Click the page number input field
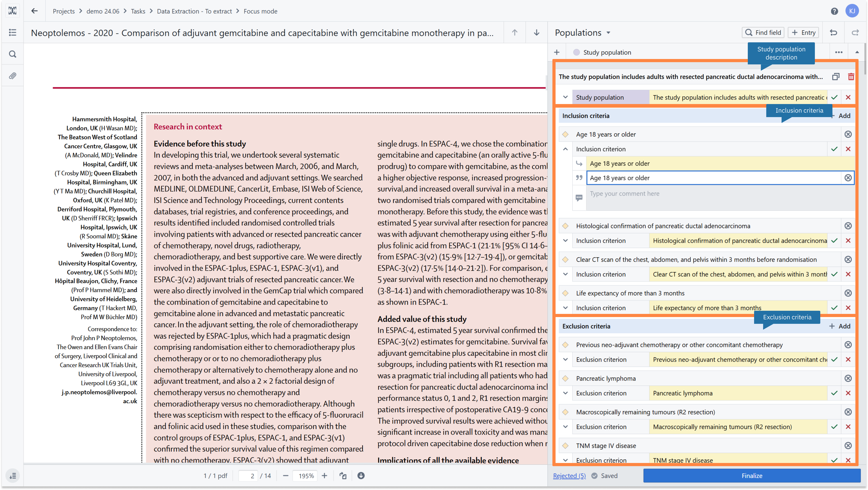This screenshot has height=490, width=868. [248, 476]
